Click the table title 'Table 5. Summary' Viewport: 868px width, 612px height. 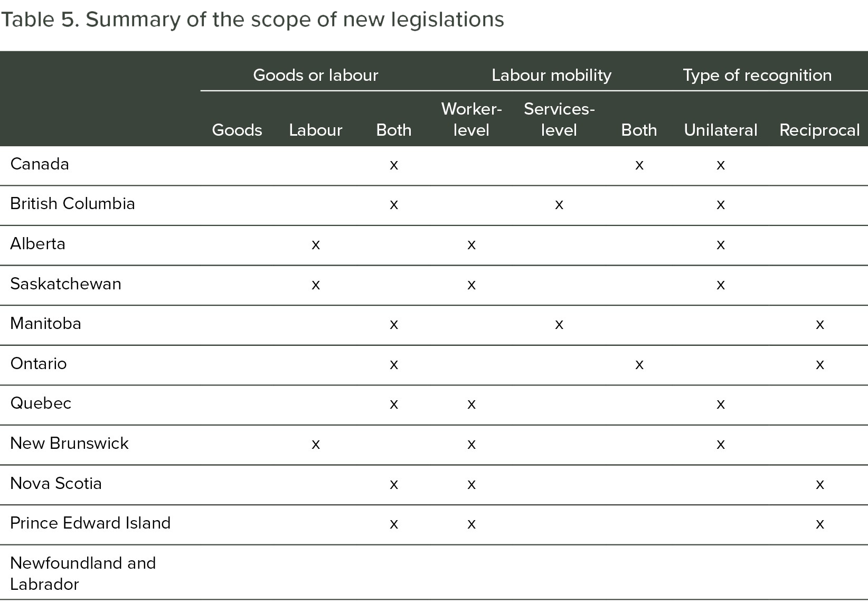(252, 20)
